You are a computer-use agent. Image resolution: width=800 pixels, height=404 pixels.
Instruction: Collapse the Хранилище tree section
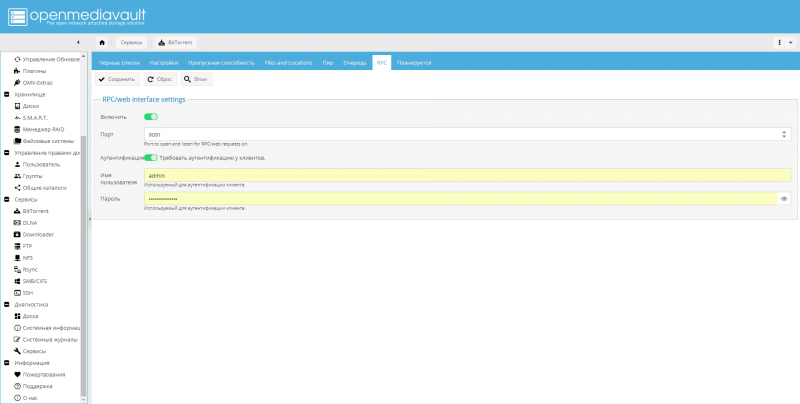7,94
